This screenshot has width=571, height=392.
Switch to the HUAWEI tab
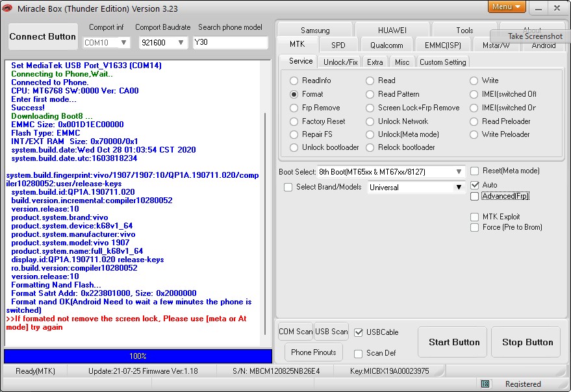point(392,31)
